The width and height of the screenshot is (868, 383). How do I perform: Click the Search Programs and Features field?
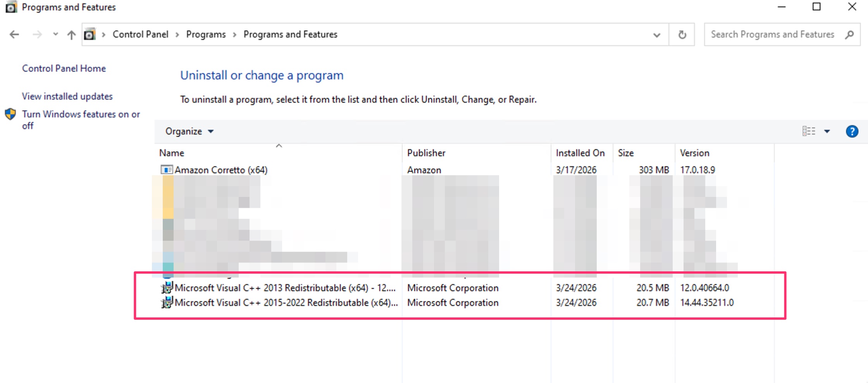(772, 35)
